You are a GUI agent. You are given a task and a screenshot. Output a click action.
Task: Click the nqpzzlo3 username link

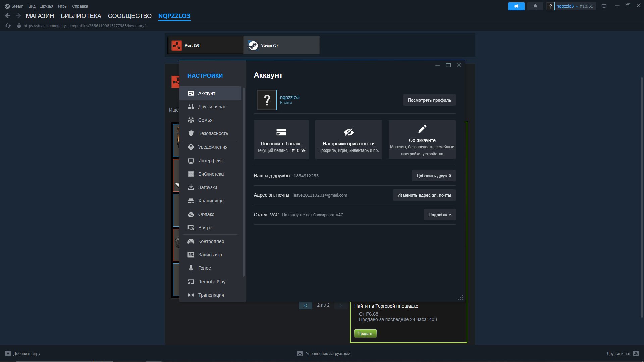pyautogui.click(x=290, y=97)
